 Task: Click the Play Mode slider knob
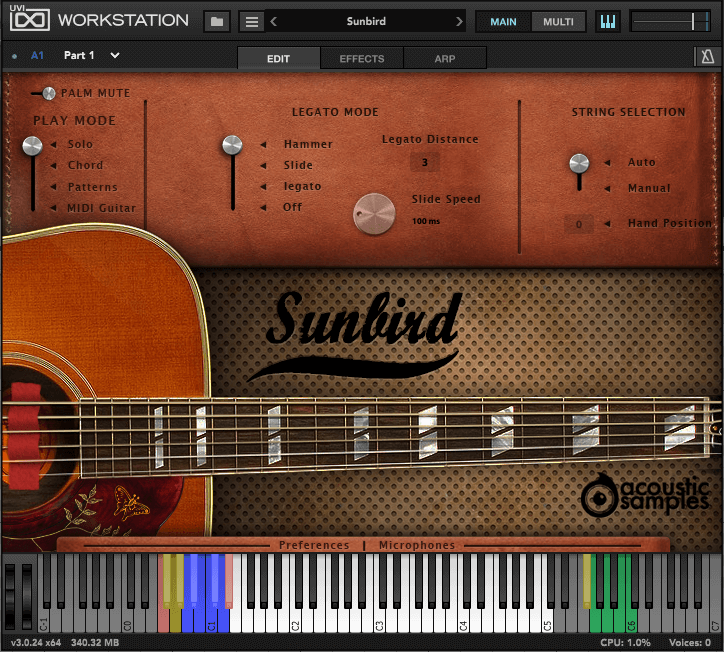tap(32, 146)
